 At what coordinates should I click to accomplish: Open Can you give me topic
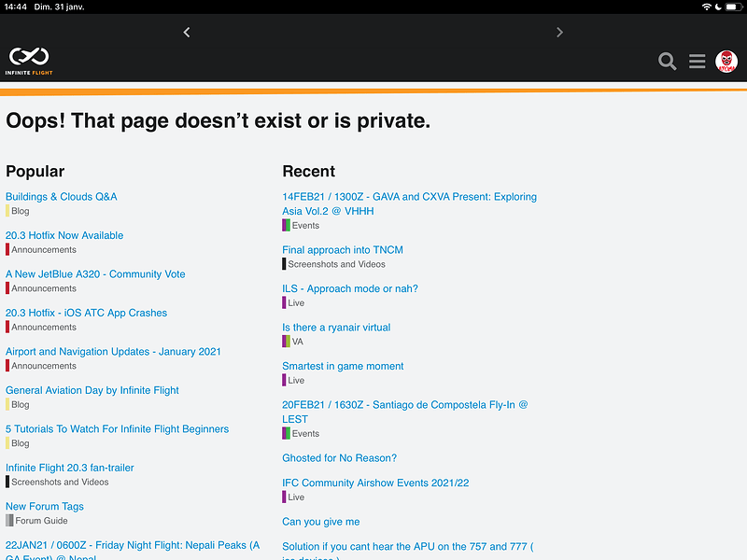click(320, 522)
